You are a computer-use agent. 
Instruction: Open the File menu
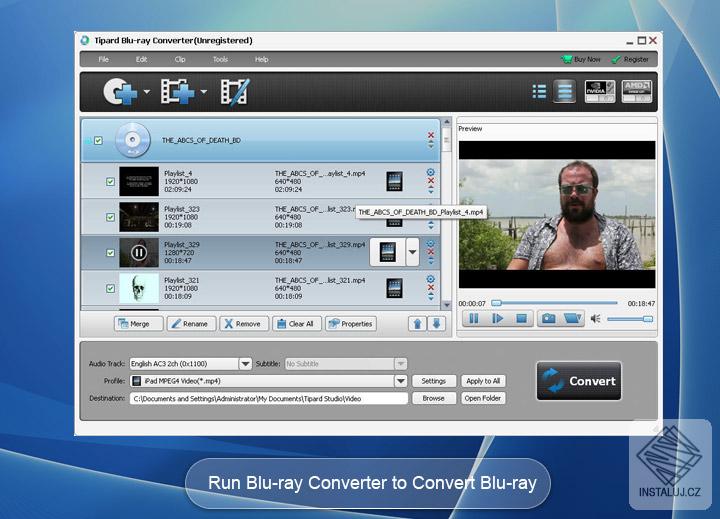(104, 59)
